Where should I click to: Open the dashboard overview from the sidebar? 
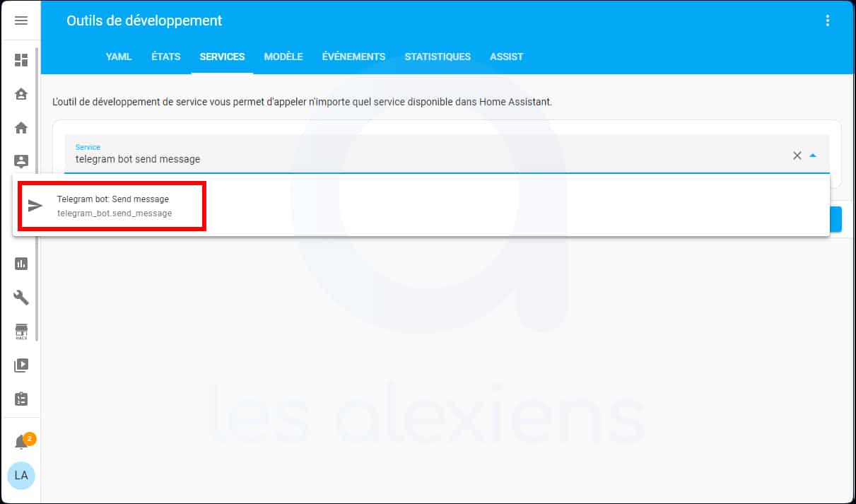(20, 60)
